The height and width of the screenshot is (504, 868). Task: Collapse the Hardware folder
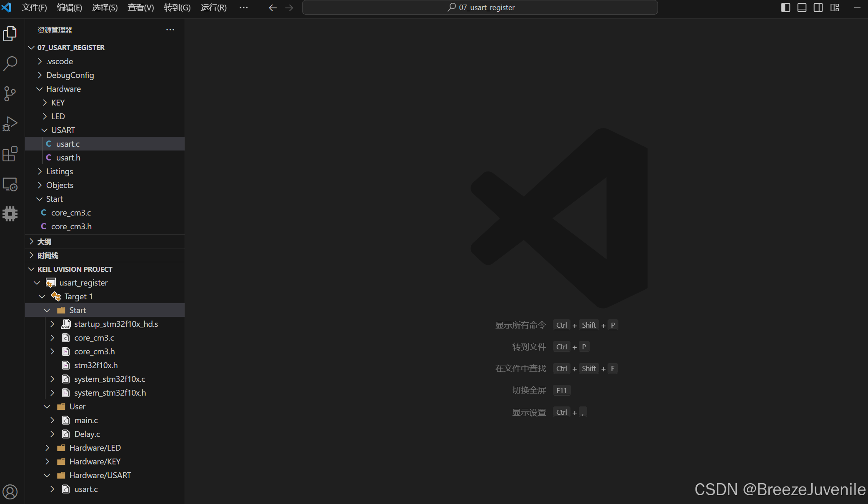click(x=40, y=89)
